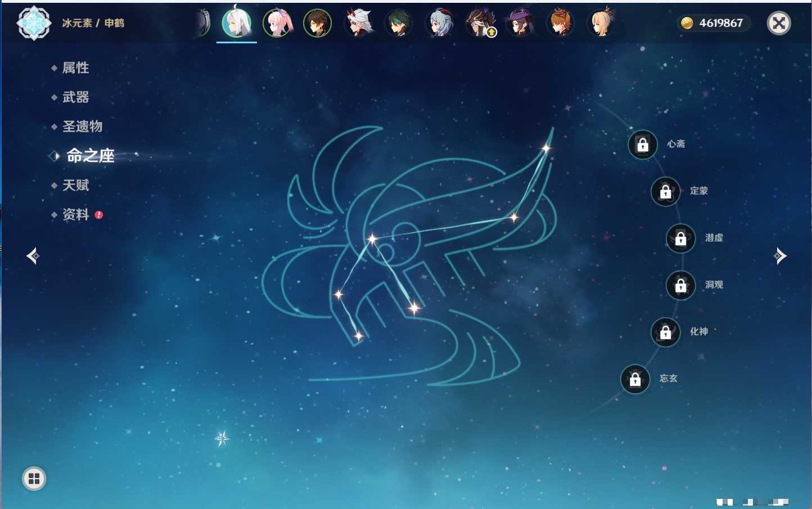The image size is (812, 509).
Task: Select the 命之座 constellation page
Action: 90,156
